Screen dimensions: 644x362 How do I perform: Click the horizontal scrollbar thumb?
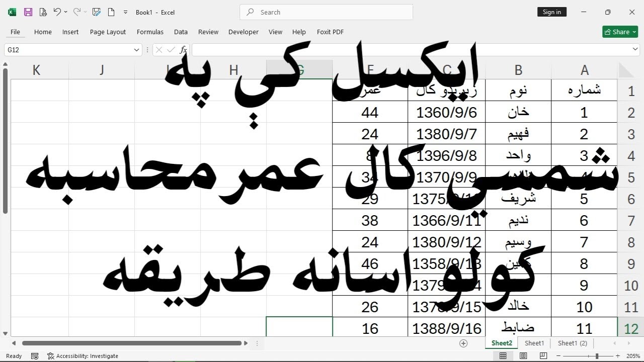pos(132,343)
